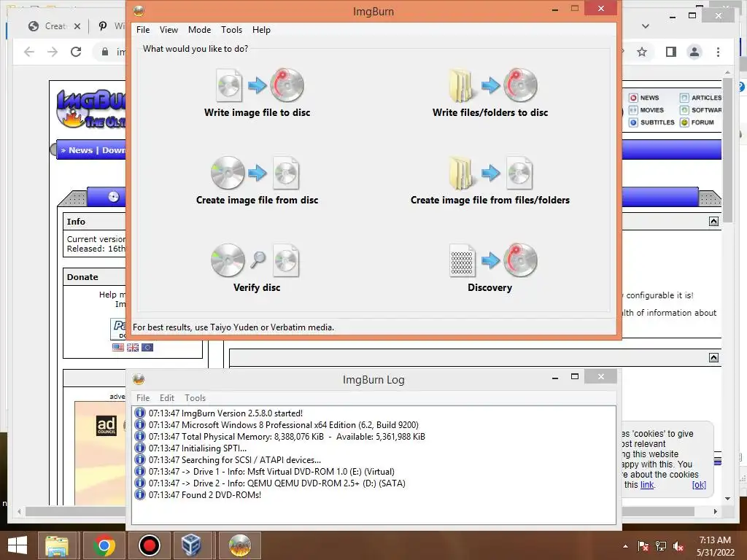Open File menu in ImgBurn Log window
The height and width of the screenshot is (560, 747).
pos(143,397)
